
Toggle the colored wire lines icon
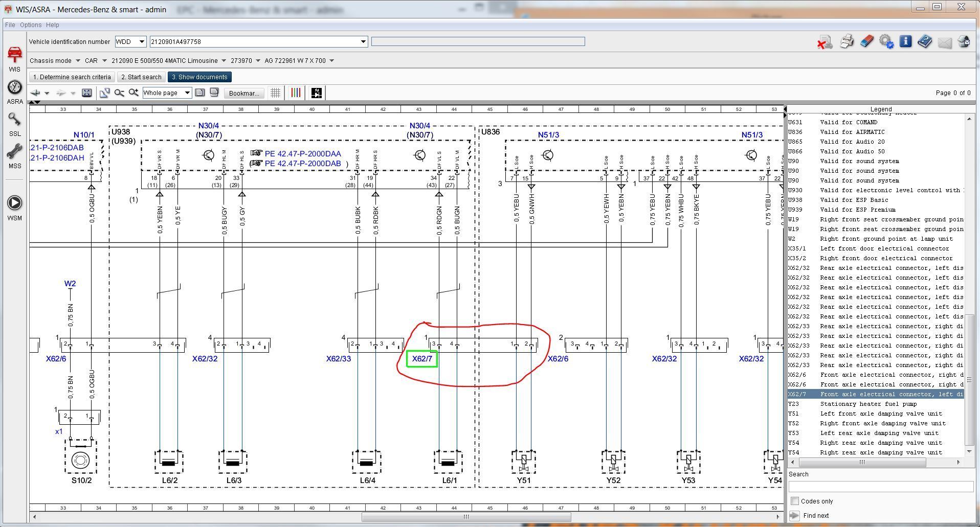click(x=296, y=93)
